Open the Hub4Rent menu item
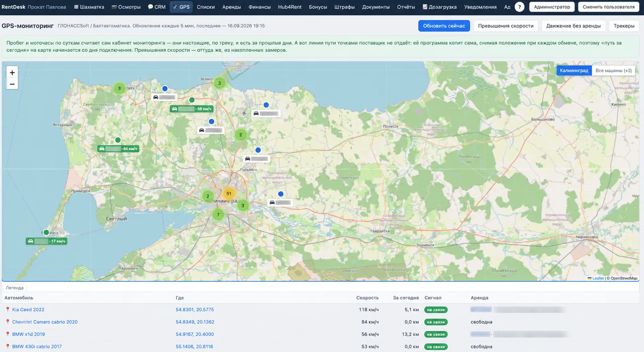644x352 pixels. tap(290, 7)
